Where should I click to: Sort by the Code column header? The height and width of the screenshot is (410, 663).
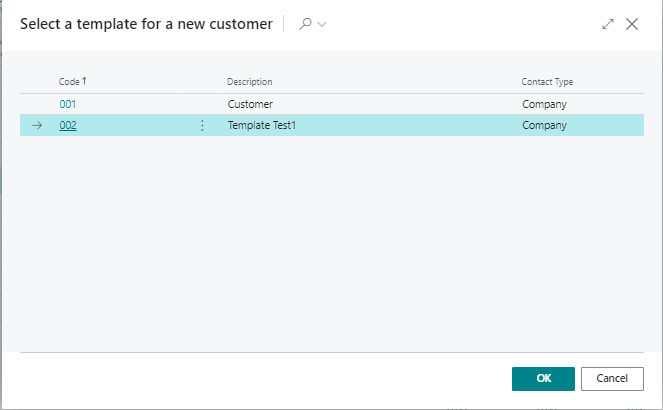point(69,82)
